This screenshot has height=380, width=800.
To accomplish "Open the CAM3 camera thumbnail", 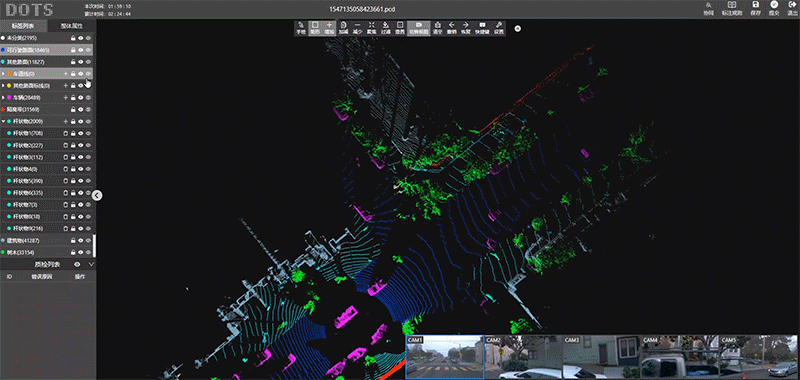I will point(601,357).
